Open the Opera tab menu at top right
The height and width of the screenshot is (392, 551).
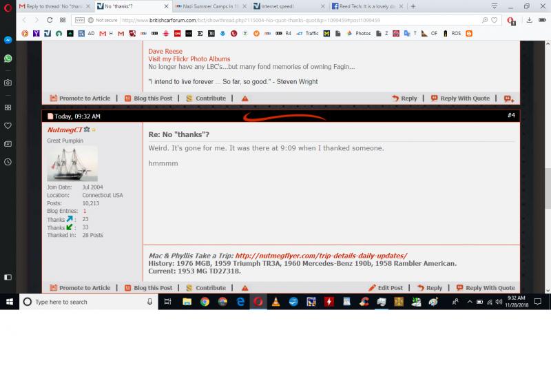[x=495, y=6]
